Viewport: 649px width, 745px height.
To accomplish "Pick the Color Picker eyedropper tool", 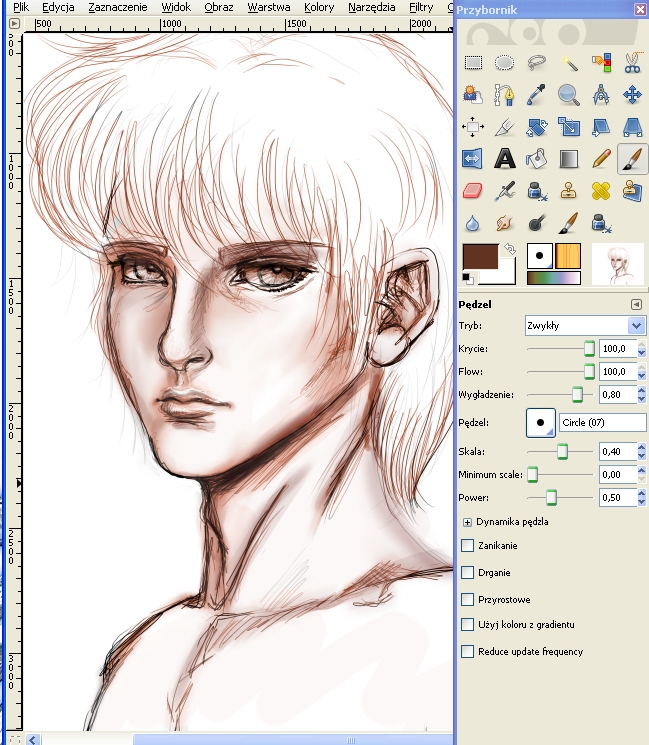I will coord(537,94).
